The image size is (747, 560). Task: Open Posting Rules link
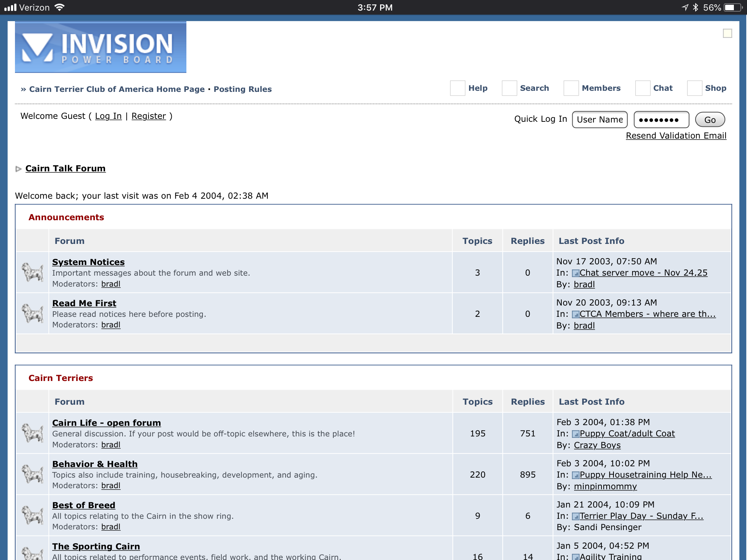tap(243, 89)
